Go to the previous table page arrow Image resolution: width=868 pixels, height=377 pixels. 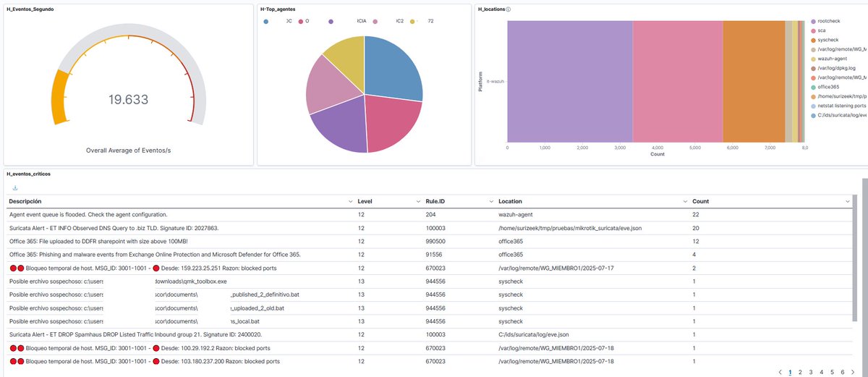coord(780,372)
